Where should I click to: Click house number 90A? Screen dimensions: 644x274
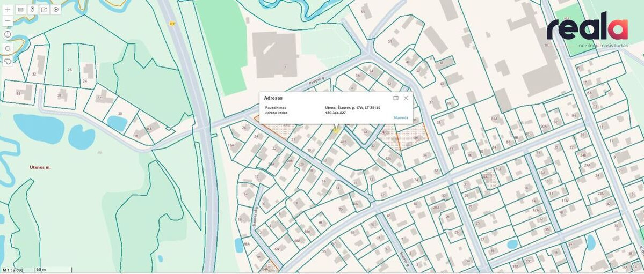click(x=544, y=127)
